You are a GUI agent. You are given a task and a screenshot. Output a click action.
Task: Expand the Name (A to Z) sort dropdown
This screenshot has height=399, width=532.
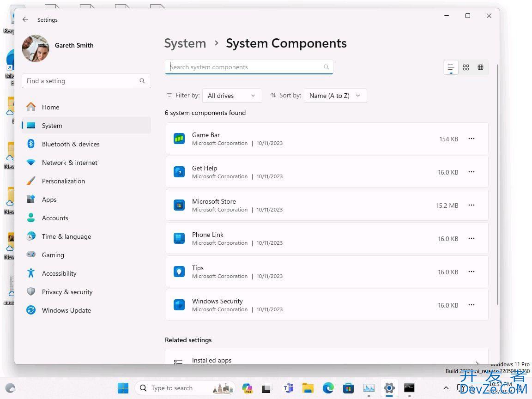click(335, 96)
